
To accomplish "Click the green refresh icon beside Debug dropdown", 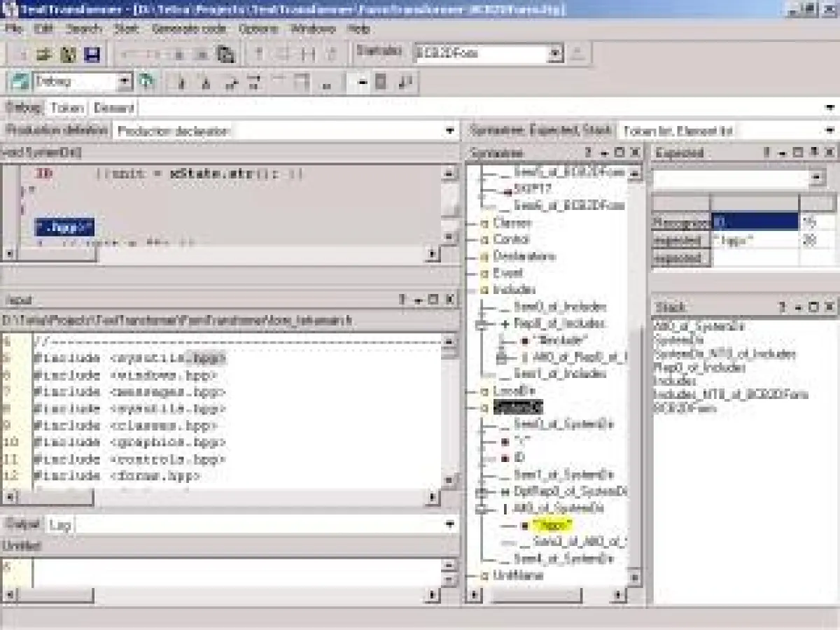I will [146, 80].
